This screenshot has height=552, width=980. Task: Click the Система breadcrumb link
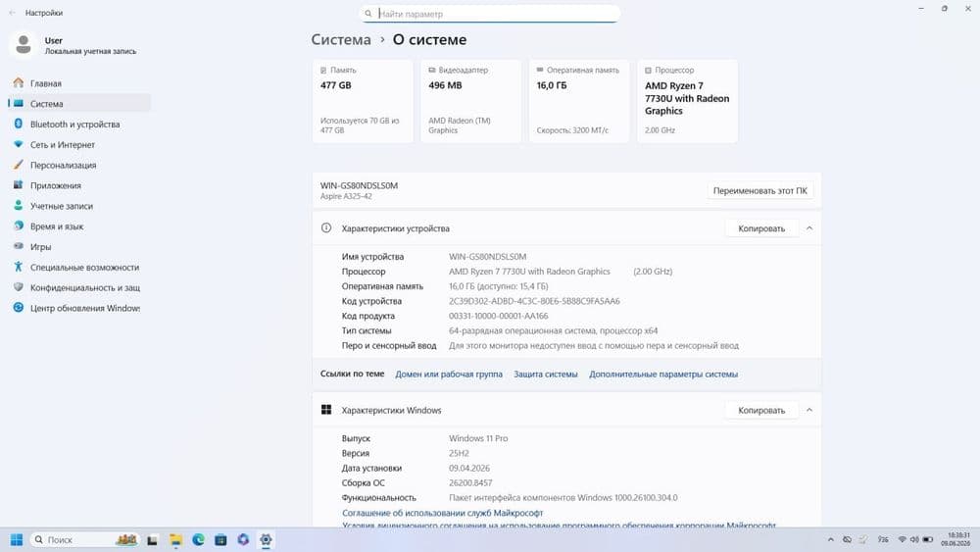[341, 39]
